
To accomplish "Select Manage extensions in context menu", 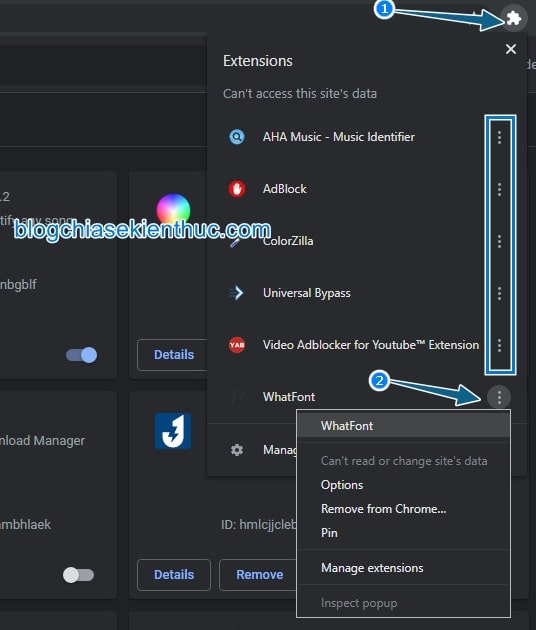I will pyautogui.click(x=403, y=568).
